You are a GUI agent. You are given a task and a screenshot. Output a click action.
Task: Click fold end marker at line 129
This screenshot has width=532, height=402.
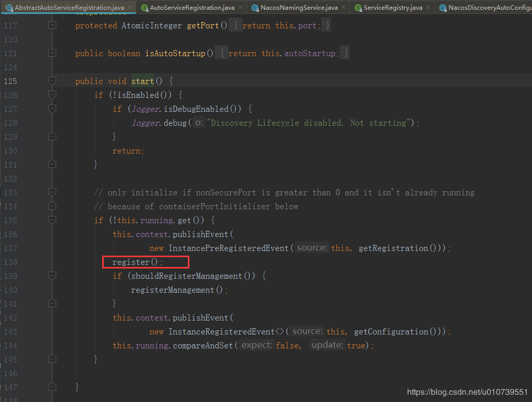tap(52, 136)
